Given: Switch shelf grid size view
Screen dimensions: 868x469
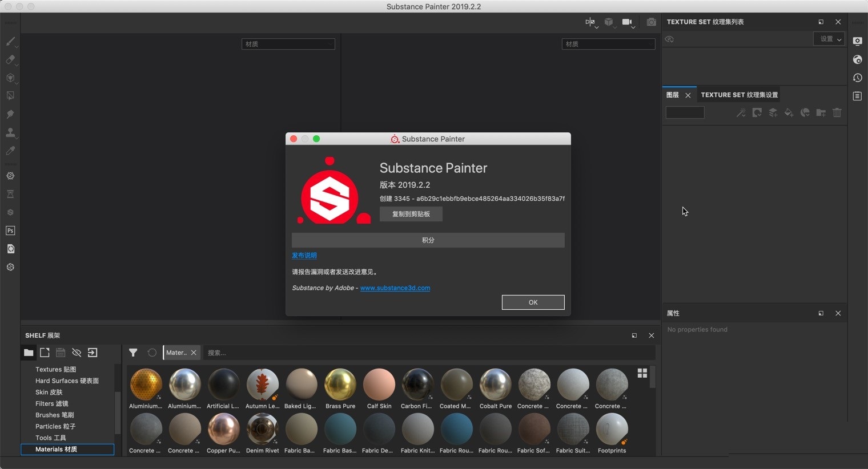Looking at the screenshot, I should tap(642, 373).
